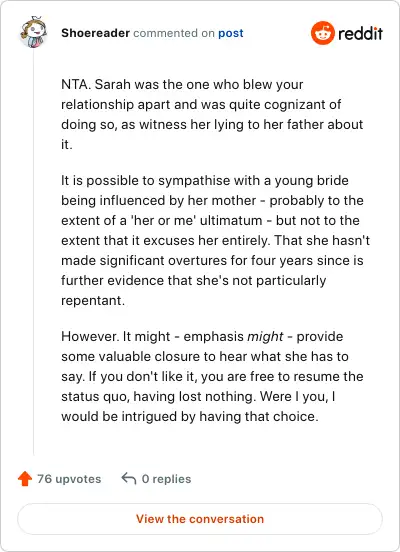Open 'View the conversation' button
The width and height of the screenshot is (400, 552).
pos(200,519)
